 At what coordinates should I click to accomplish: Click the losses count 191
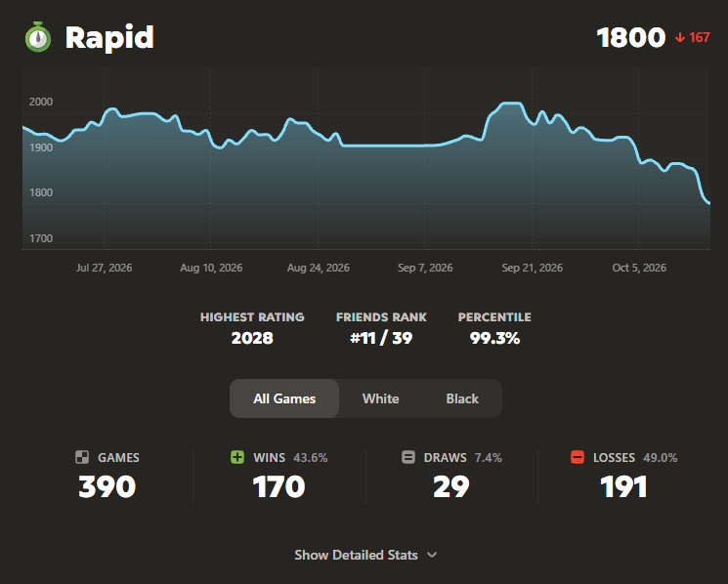(623, 486)
